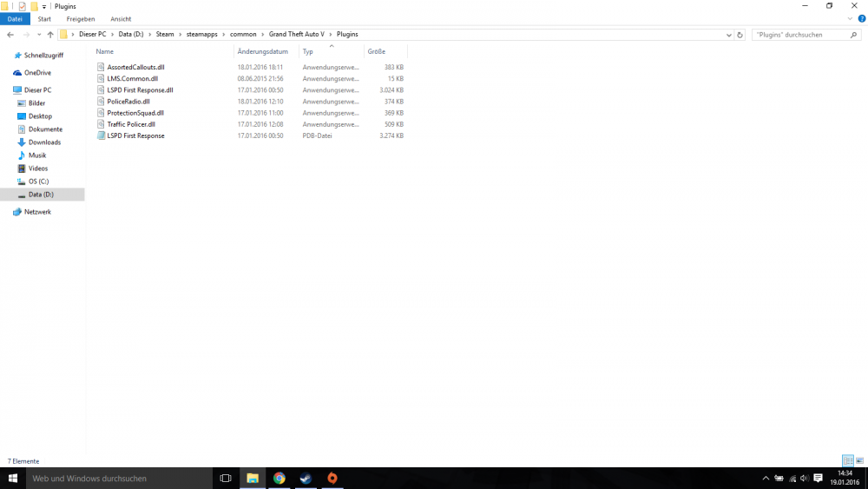Click Grand Theft Auto V breadcrumb
The width and height of the screenshot is (868, 489).
coord(297,35)
